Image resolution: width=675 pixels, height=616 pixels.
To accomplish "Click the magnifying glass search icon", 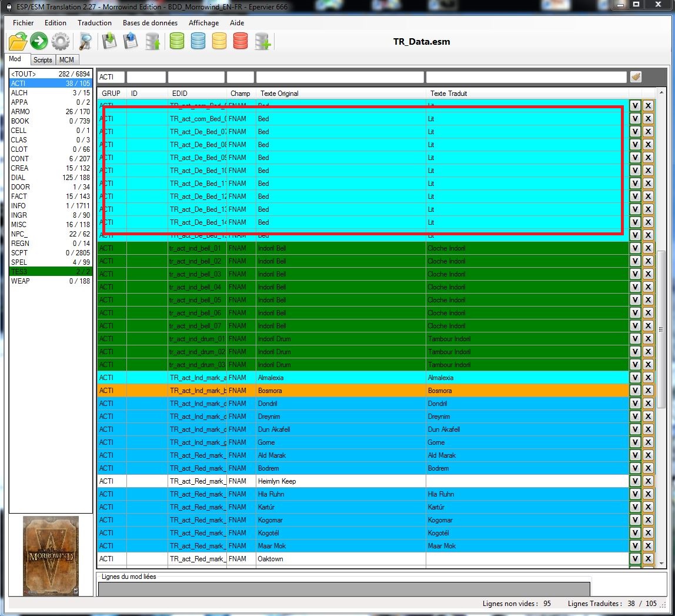I will [86, 42].
